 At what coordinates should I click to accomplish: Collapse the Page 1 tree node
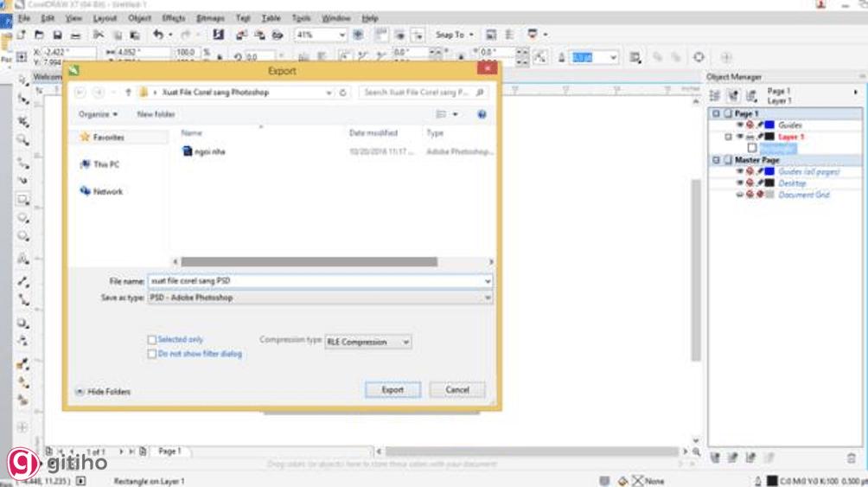[x=715, y=113]
